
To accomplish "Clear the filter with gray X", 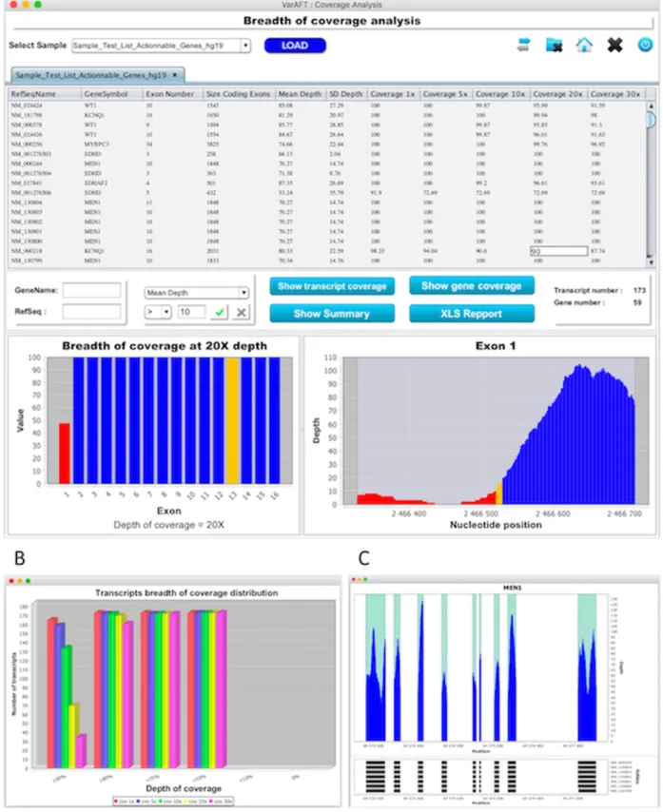I will pos(241,312).
